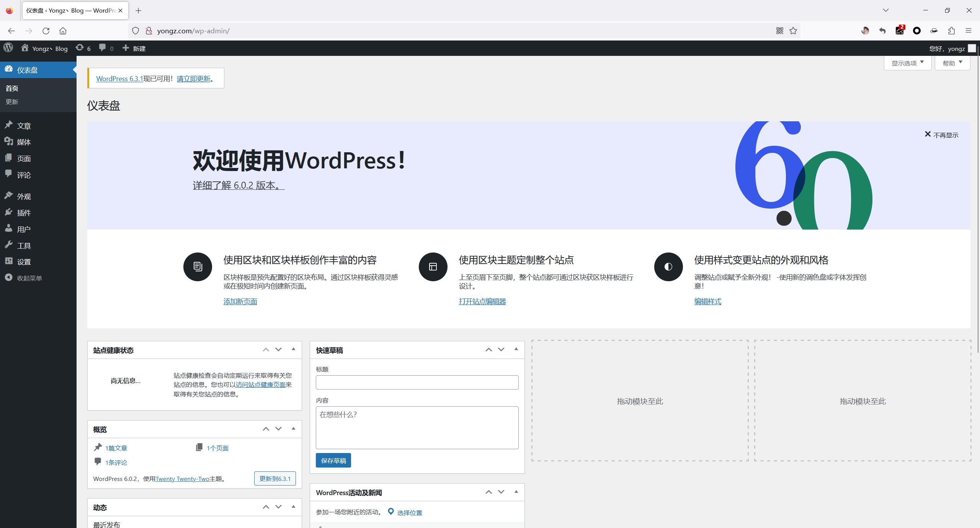This screenshot has height=528, width=980.
Task: Click the 设置 sidebar icon
Action: [x=9, y=261]
